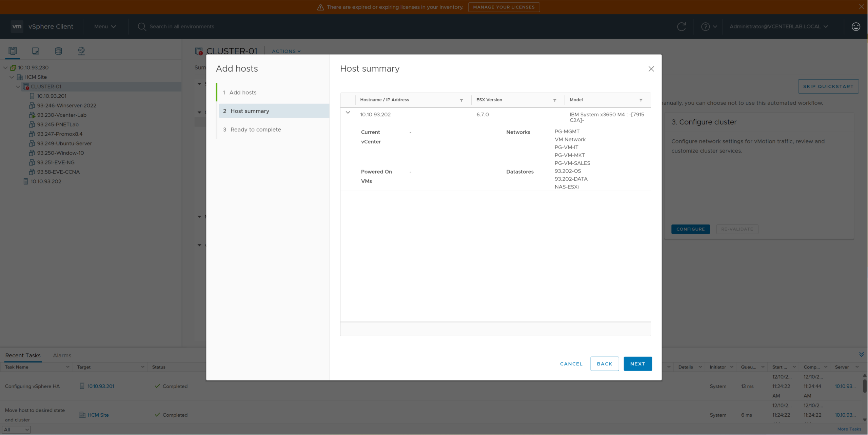Click the smiley feedback icon
Image resolution: width=868 pixels, height=435 pixels.
[x=856, y=26]
